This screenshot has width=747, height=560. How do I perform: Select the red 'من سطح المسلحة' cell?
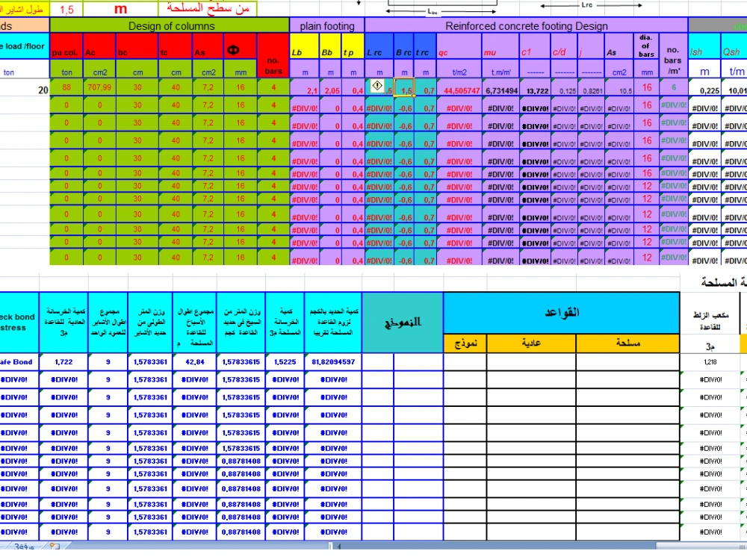(207, 8)
